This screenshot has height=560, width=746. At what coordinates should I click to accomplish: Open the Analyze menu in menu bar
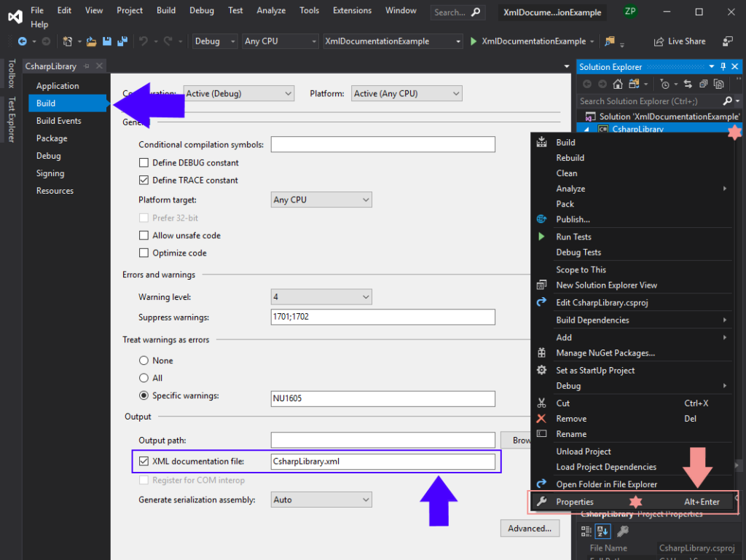(x=271, y=10)
